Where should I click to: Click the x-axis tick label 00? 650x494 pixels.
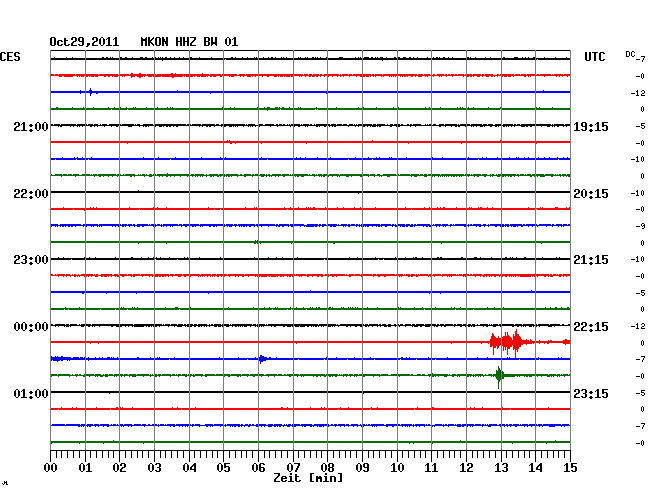point(51,468)
